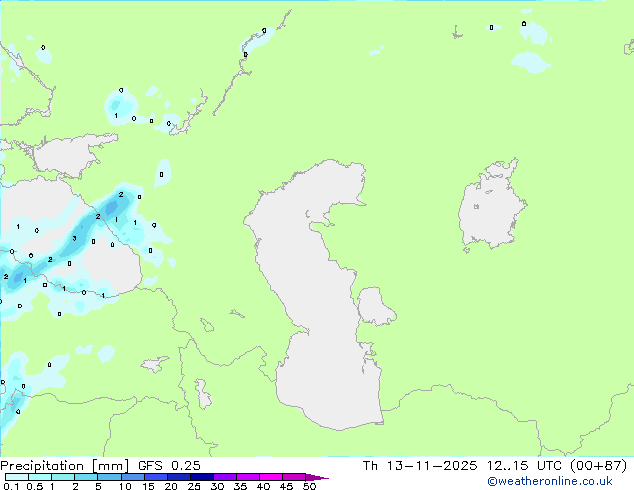
Task: Click the lightest 0.1–0.5 mm legend swatch
Action: (17, 477)
